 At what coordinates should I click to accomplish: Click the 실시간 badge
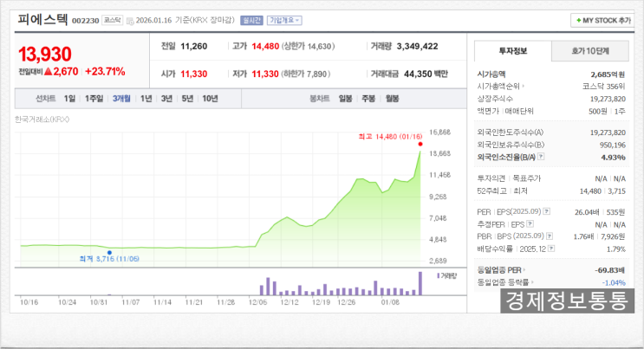coord(251,20)
